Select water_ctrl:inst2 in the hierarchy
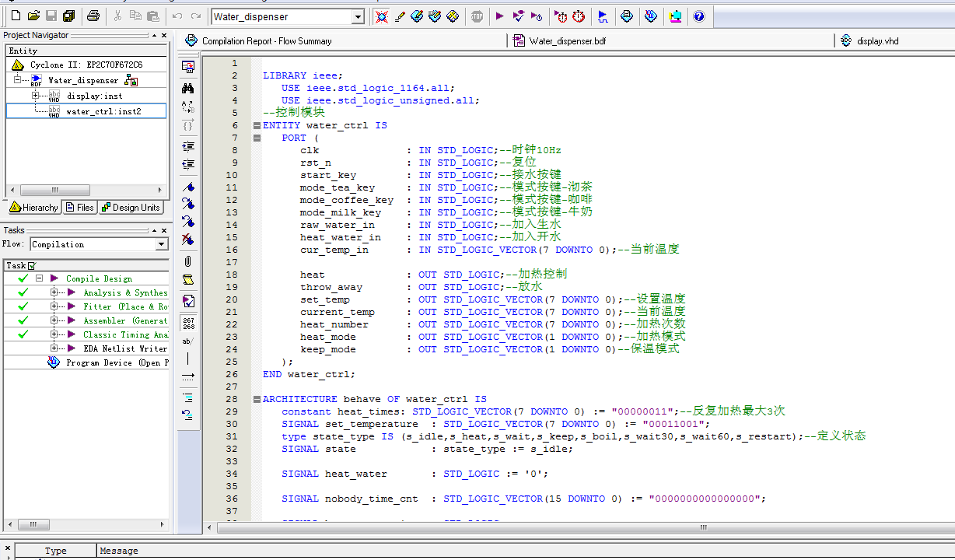This screenshot has width=955, height=560. (103, 111)
